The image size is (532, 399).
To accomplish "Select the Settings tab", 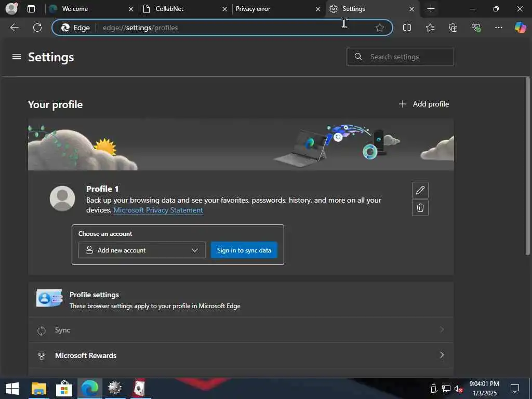I will click(x=373, y=9).
